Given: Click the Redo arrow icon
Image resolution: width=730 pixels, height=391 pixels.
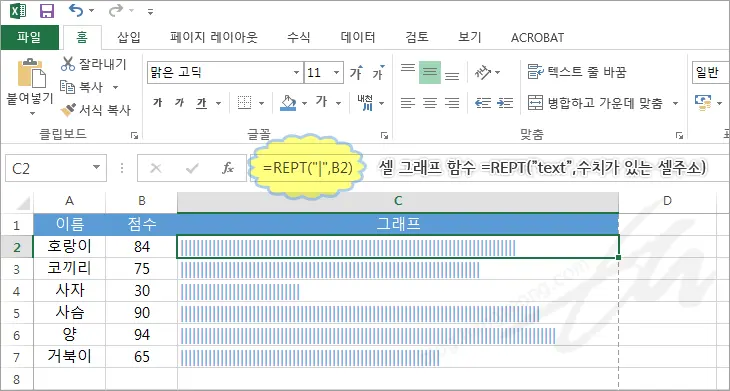Looking at the screenshot, I should (x=115, y=10).
